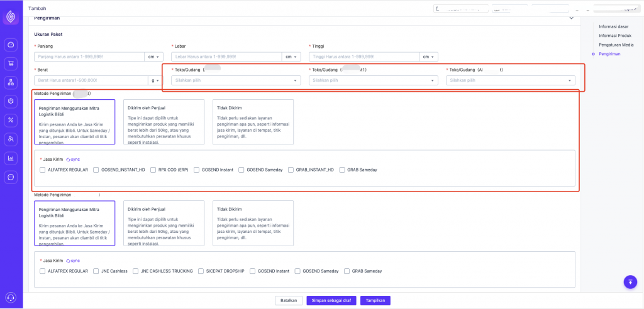The width and height of the screenshot is (644, 309).
Task: Open the people customers icon in sidebar
Action: coord(11,139)
